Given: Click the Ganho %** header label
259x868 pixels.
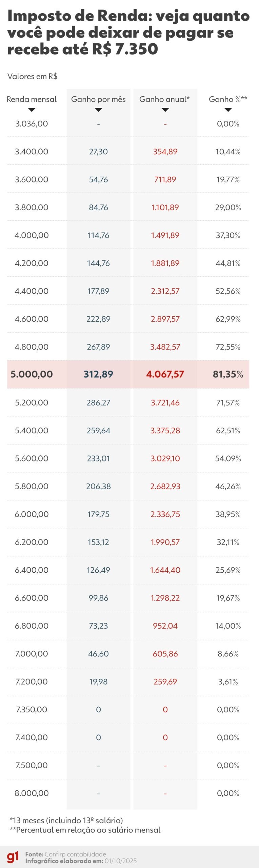Looking at the screenshot, I should (228, 99).
